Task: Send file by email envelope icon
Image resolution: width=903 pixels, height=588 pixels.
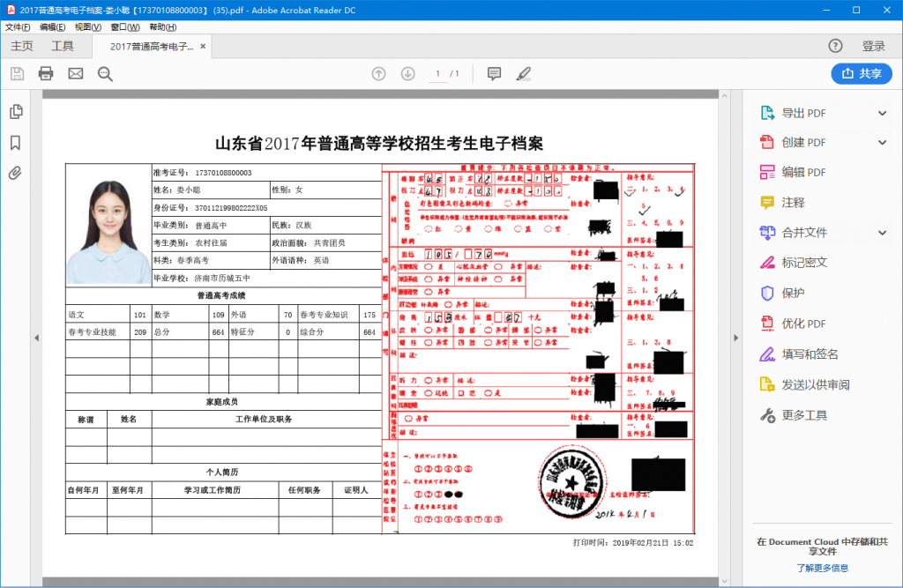Action: [76, 74]
